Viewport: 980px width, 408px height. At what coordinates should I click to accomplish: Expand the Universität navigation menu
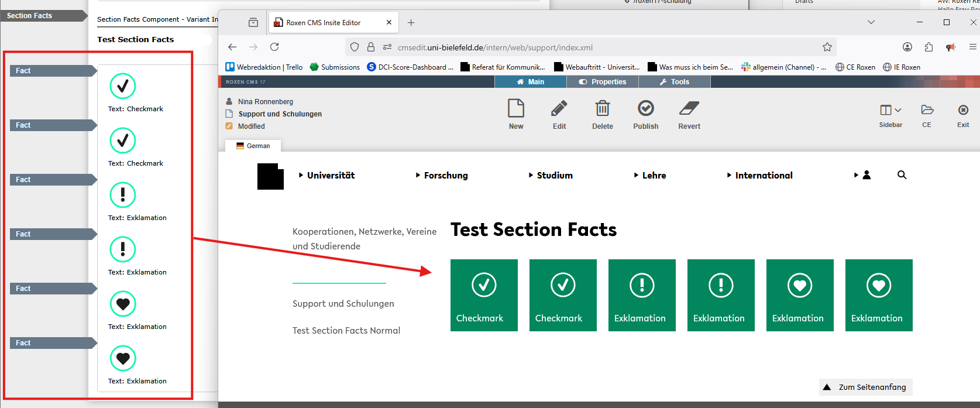[x=326, y=176]
